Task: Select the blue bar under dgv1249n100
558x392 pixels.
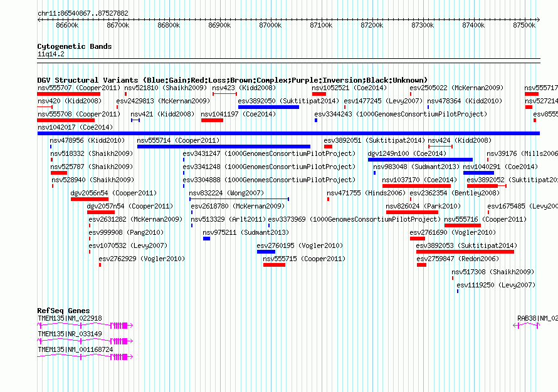Action: click(420, 160)
